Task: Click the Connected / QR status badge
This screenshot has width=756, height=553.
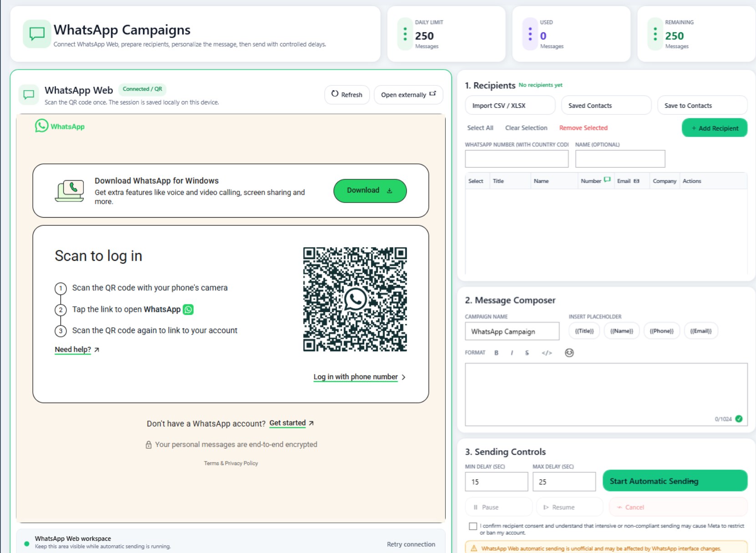Action: click(x=142, y=89)
